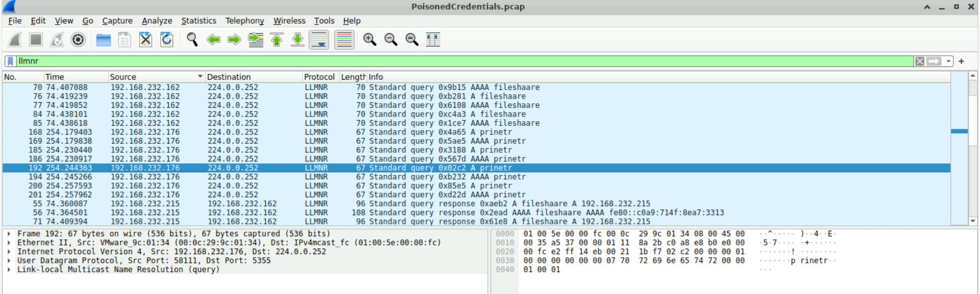
Task: Select packet 168 query 0x4a65 A prinetr
Action: [476, 132]
